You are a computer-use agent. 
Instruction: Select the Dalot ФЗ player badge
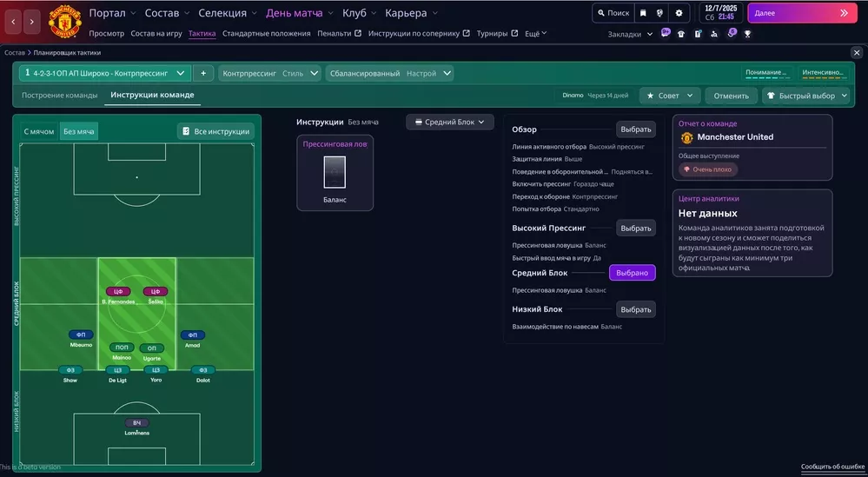click(203, 370)
